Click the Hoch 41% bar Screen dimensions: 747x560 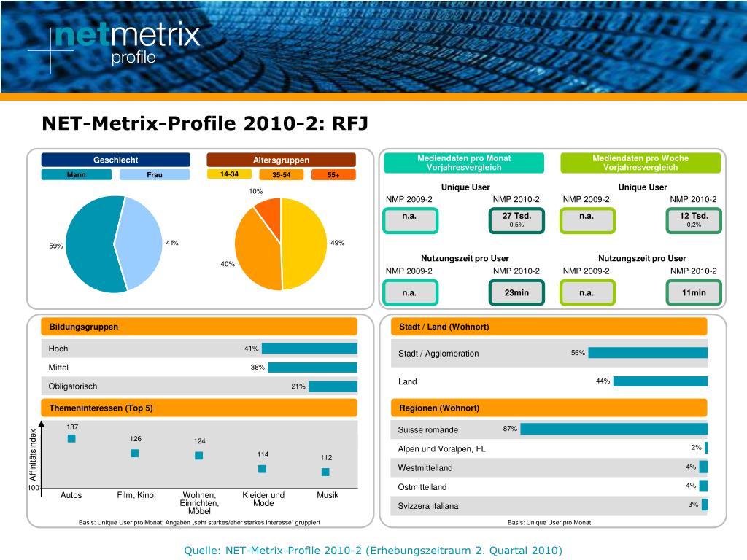[309, 349]
